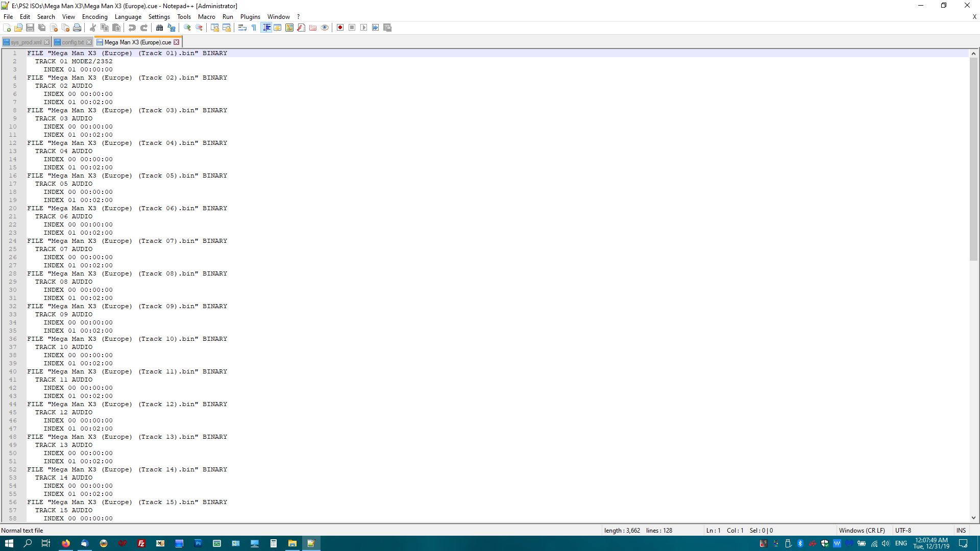Open Folder as Workspace icon

[313, 28]
